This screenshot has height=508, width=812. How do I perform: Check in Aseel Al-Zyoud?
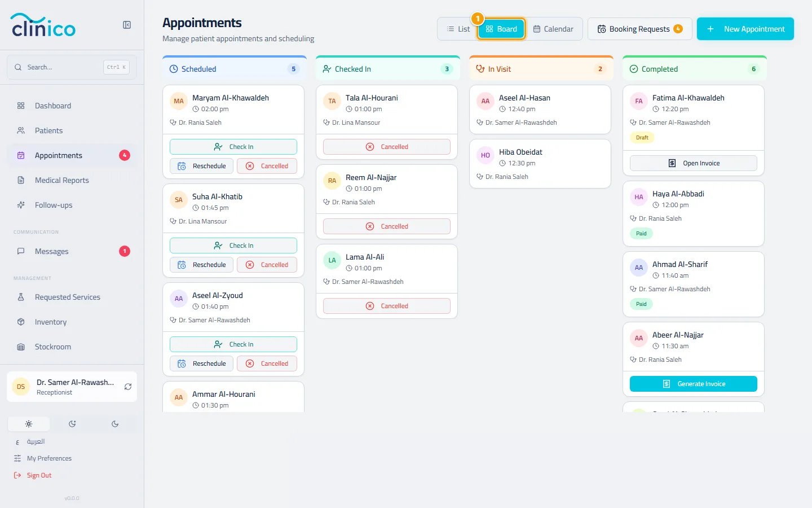233,344
